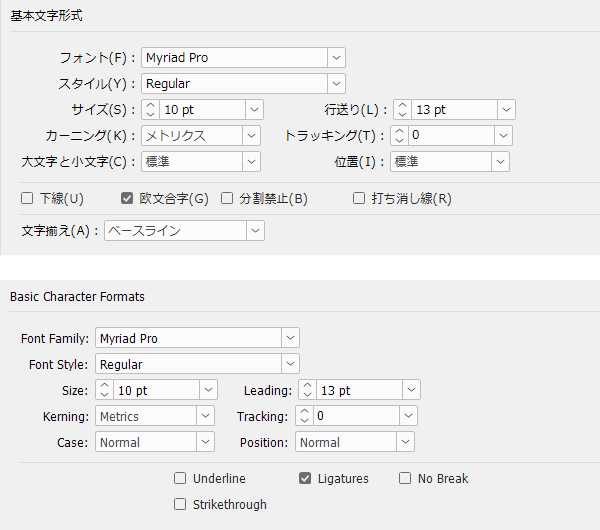Uncheck the 欧文合字(G) checkbox
This screenshot has height=530, width=600.
point(127,198)
